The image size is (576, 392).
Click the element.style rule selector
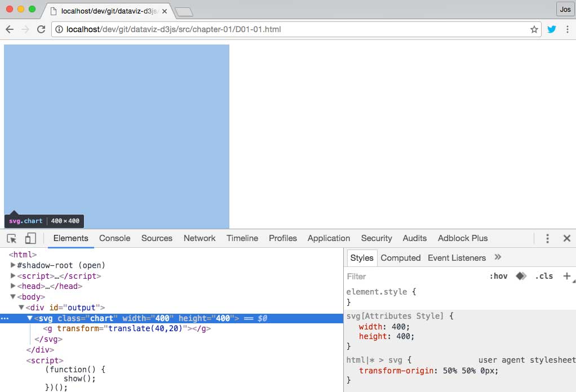[376, 292]
